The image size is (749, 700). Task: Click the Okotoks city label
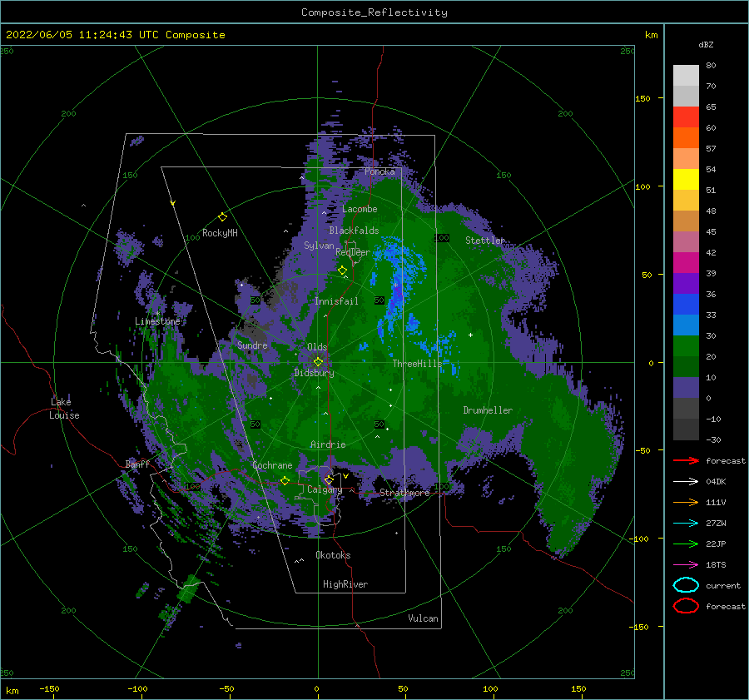(333, 555)
